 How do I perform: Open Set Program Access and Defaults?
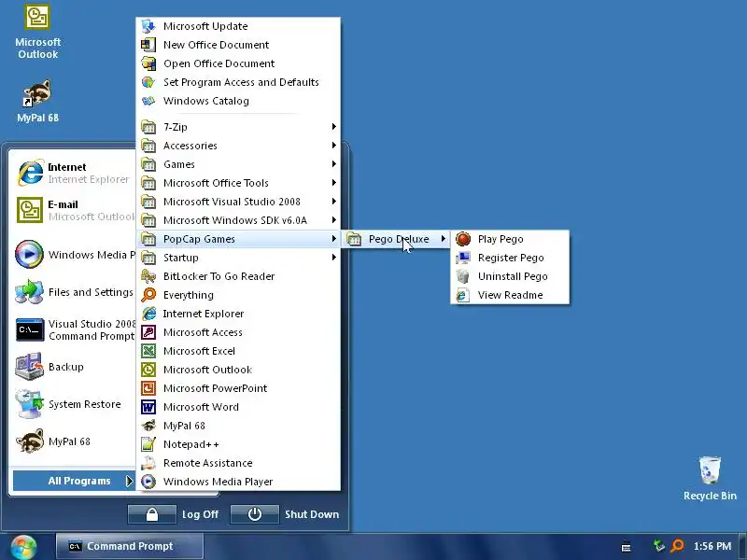click(x=239, y=82)
